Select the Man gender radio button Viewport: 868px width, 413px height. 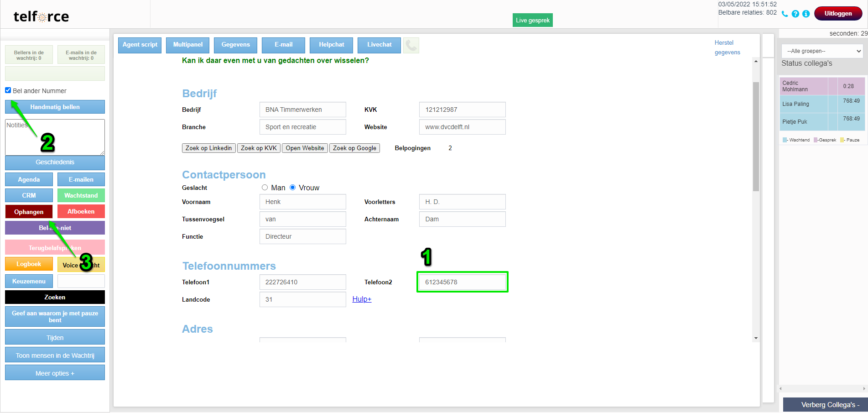[x=265, y=188]
